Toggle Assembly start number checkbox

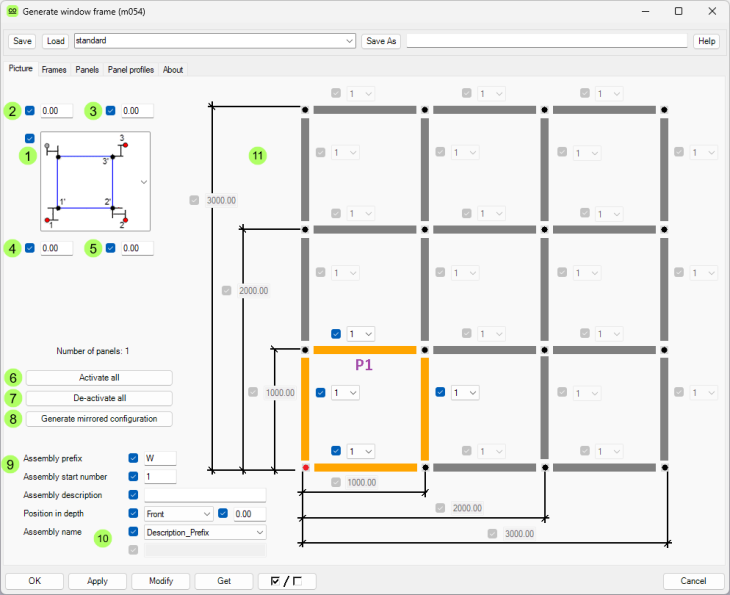(133, 477)
